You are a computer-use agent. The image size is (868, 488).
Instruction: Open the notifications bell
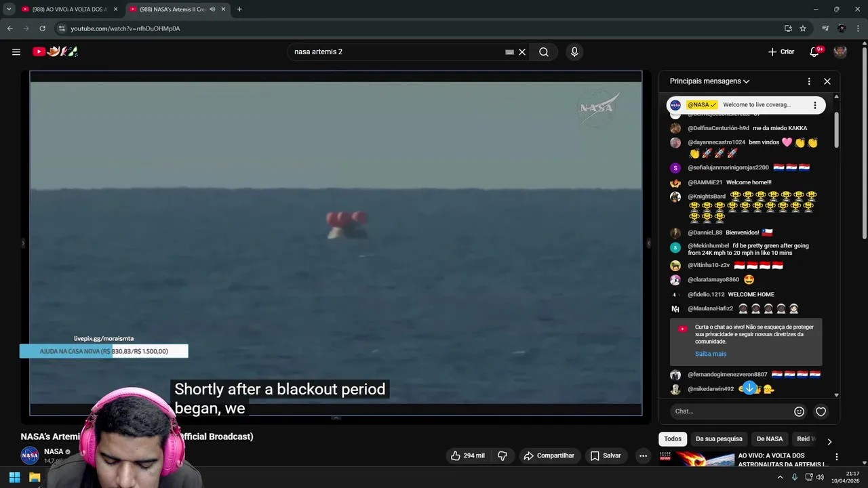(x=815, y=52)
